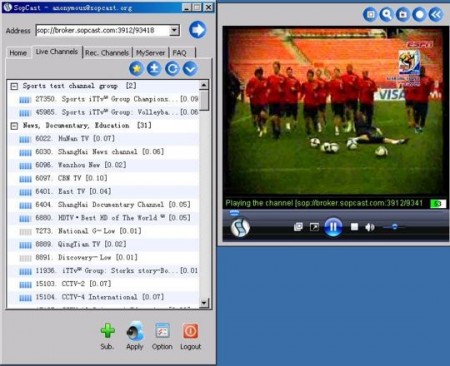
Task: Click the window-mode icon left of pause
Action: 298,227
